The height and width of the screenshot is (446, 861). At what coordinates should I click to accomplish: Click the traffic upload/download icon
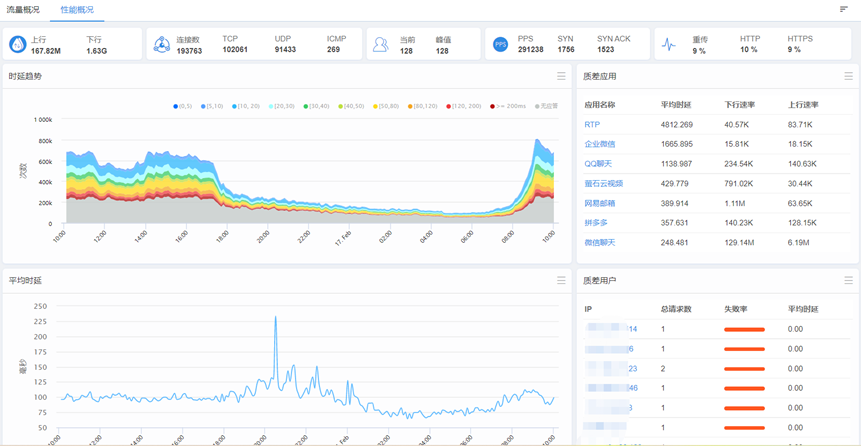click(x=18, y=44)
